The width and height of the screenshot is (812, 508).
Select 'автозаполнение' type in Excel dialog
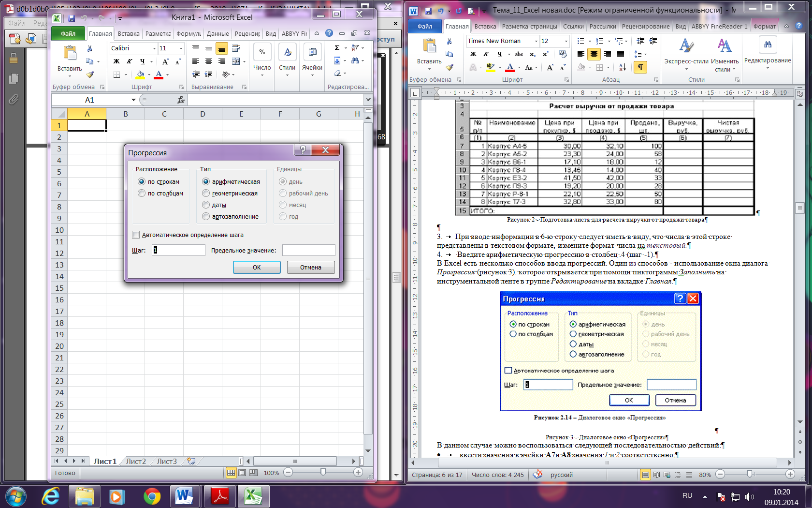coord(206,216)
